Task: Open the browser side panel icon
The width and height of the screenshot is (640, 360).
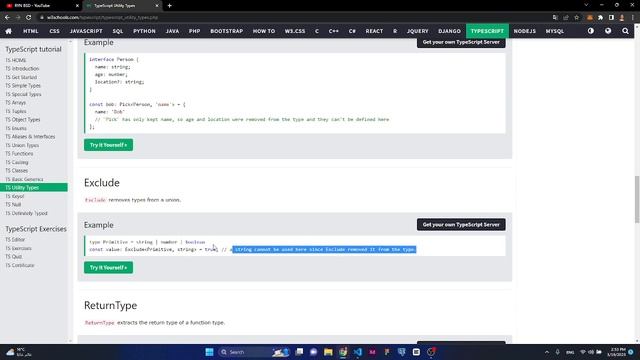Action: (x=611, y=18)
